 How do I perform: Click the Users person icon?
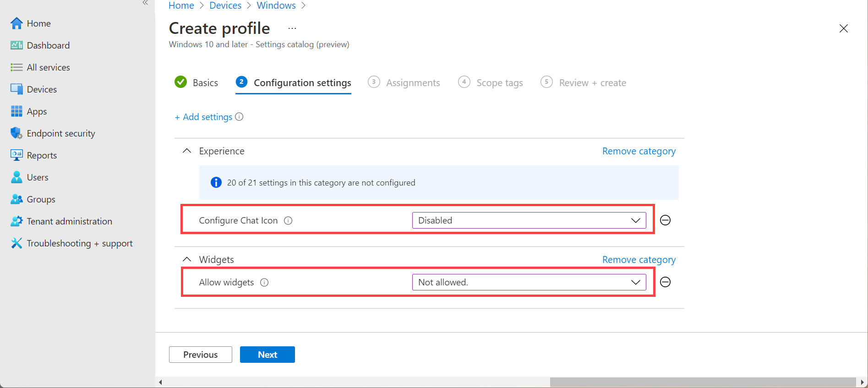[x=17, y=177]
